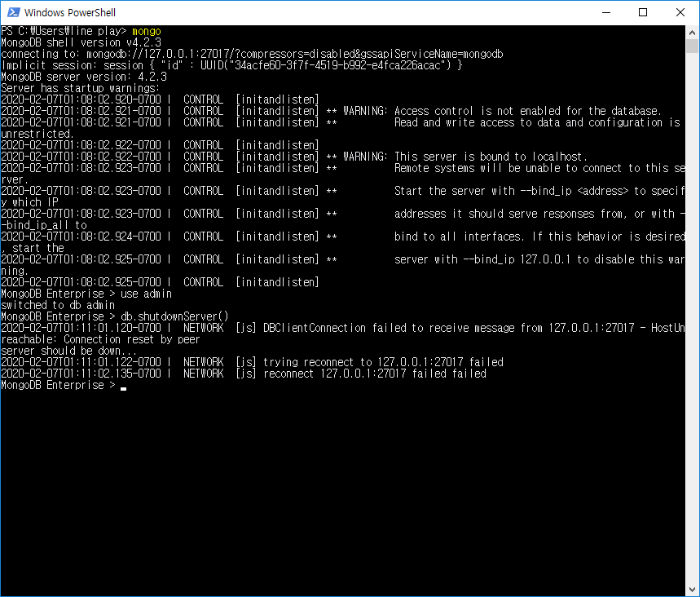Click the 'Implicit session' UUID line
This screenshot has width=700, height=597.
[x=231, y=65]
